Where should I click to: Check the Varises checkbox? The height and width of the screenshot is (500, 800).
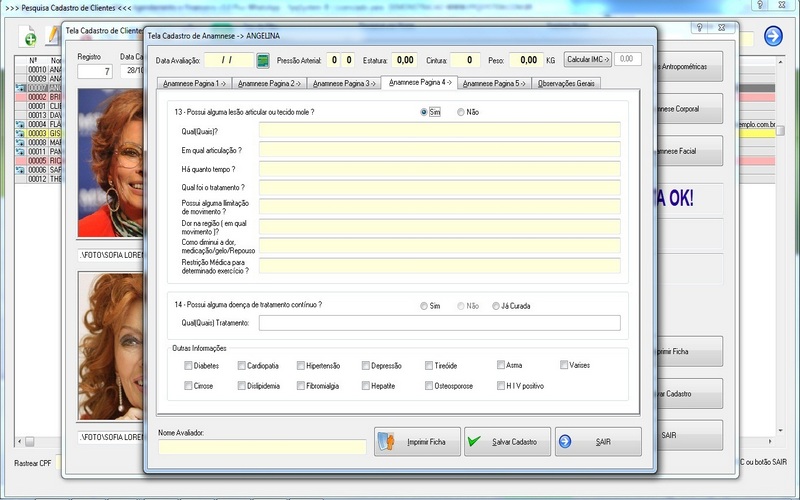pyautogui.click(x=563, y=365)
